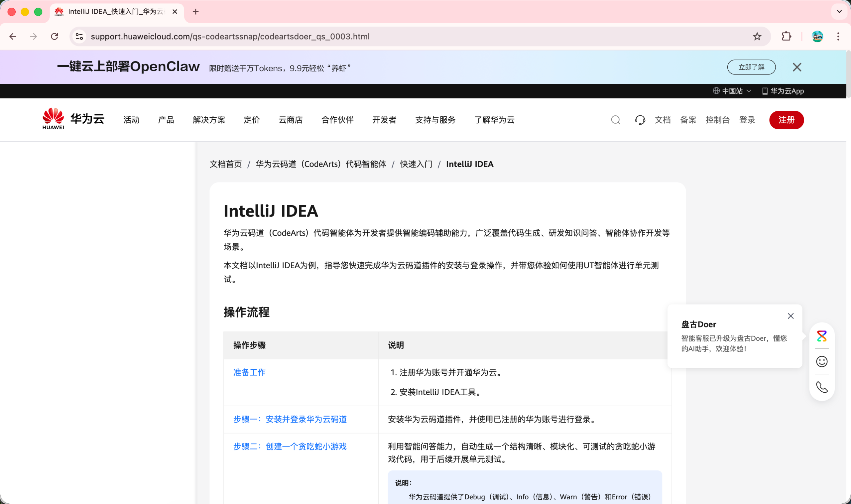
Task: Open the Chrome three-dot menu
Action: 838,36
